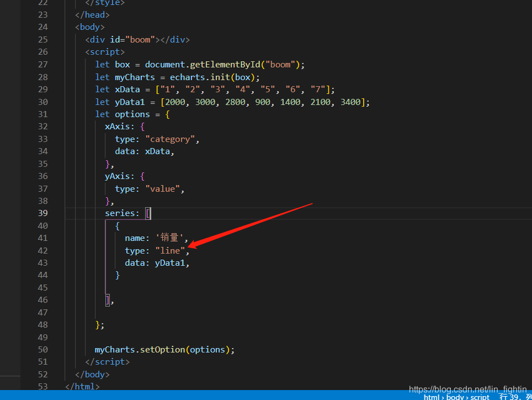Click value 3400 in yData1 array
The width and height of the screenshot is (532, 400).
pyautogui.click(x=350, y=102)
